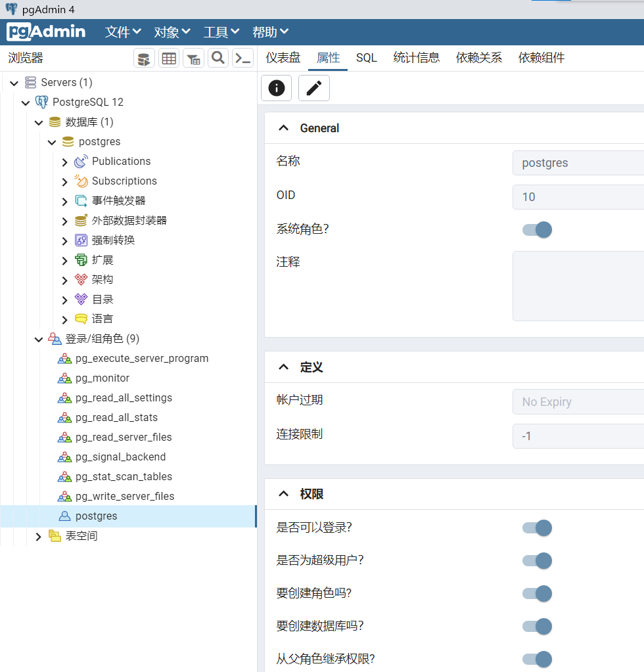Click the 外部数据封装器 icon
Screen dimensions: 644x672
click(x=81, y=221)
